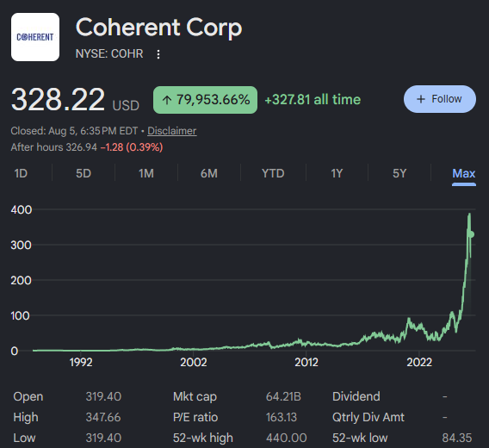Select the 1Y time range
489x448 pixels.
[337, 173]
